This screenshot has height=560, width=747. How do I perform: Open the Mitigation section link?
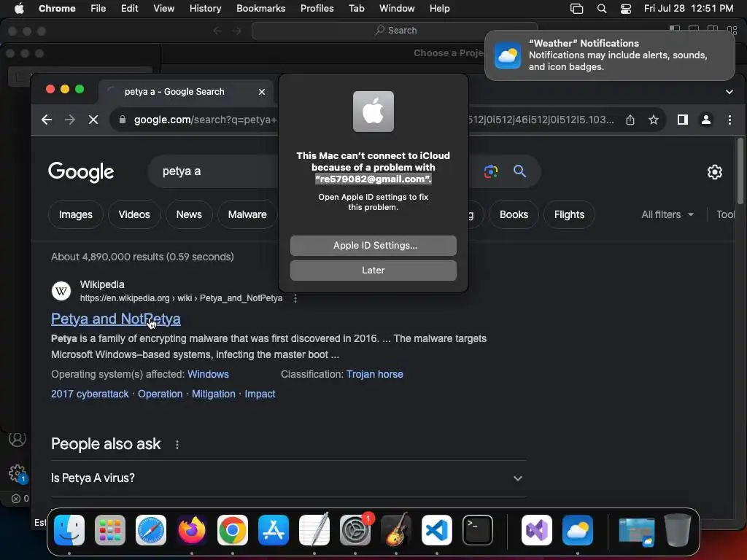coord(214,394)
